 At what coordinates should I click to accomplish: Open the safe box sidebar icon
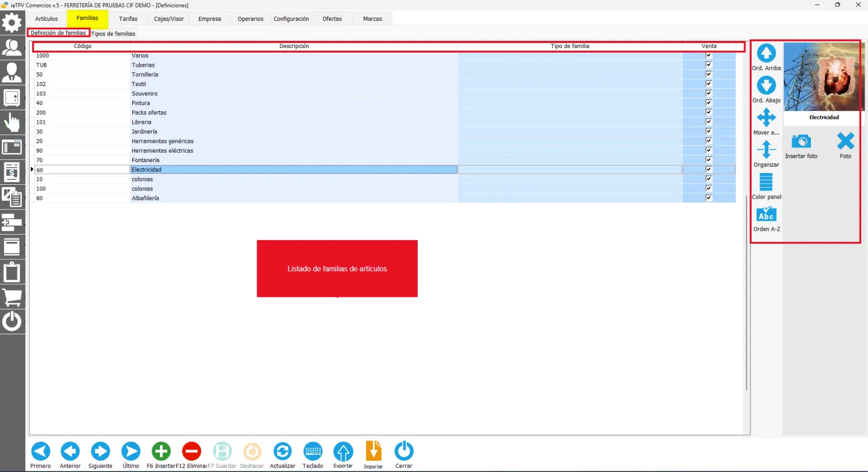[12, 97]
